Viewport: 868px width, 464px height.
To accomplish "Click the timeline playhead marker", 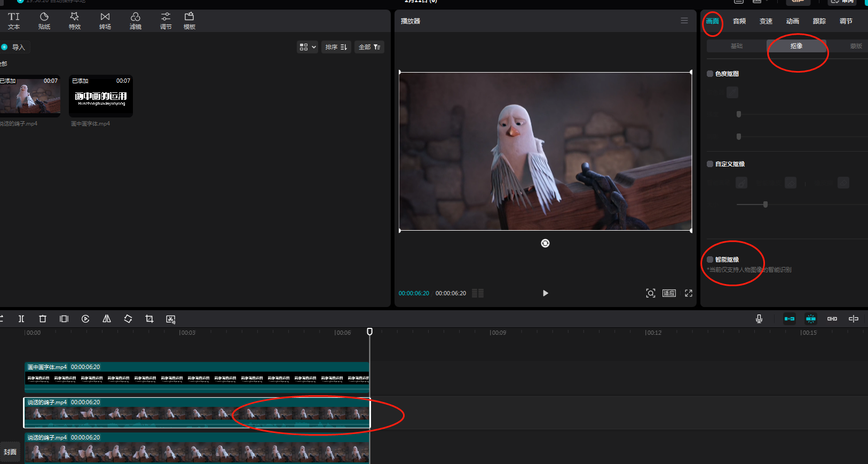I will 369,332.
